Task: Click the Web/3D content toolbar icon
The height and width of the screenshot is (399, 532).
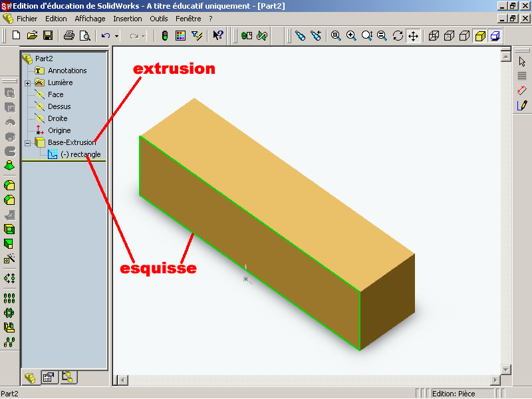Action: [x=247, y=36]
